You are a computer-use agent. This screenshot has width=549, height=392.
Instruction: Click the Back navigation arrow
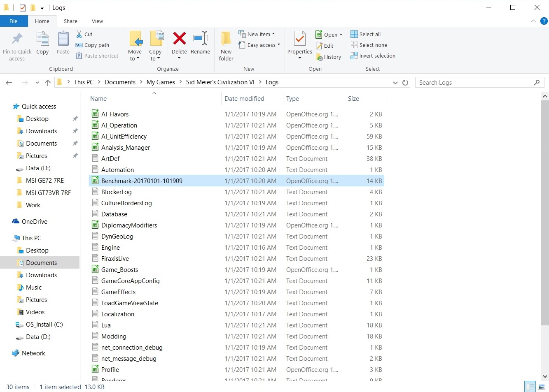pyautogui.click(x=9, y=83)
